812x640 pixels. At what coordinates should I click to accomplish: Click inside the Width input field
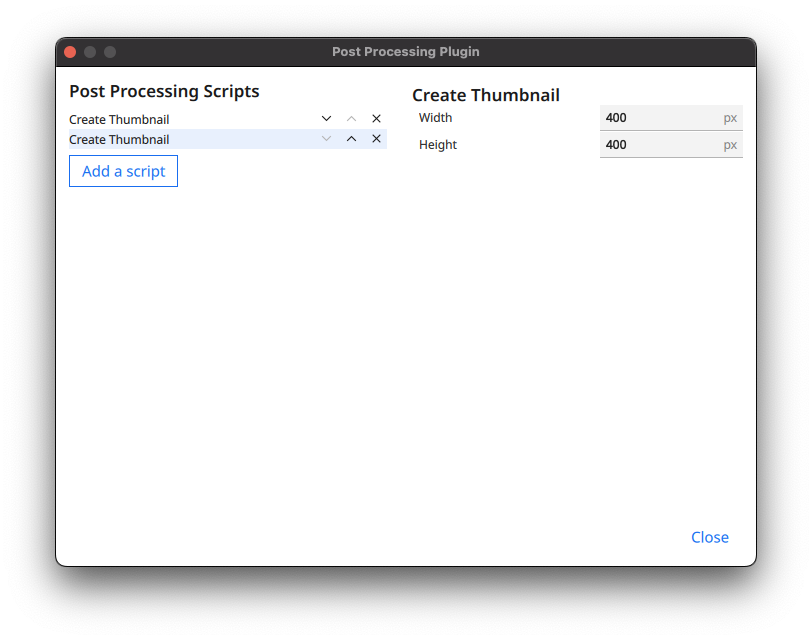(660, 118)
